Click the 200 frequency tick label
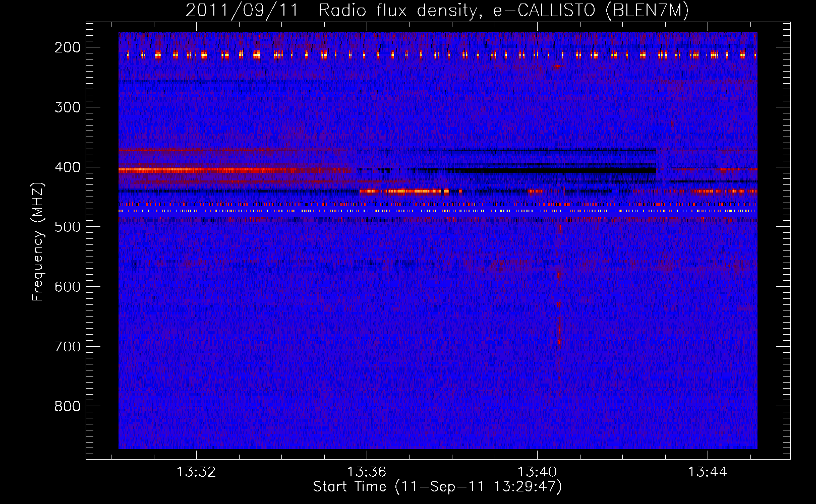 [x=68, y=47]
